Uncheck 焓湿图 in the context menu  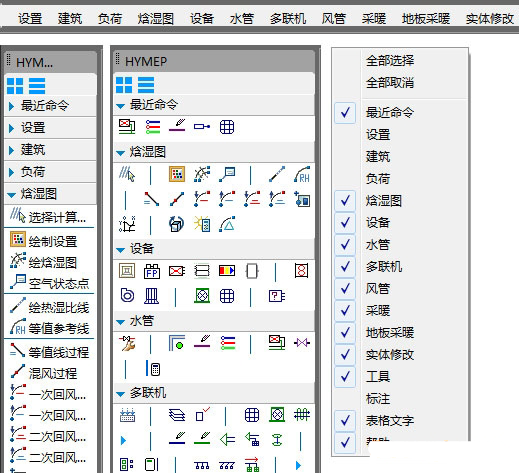pos(345,201)
